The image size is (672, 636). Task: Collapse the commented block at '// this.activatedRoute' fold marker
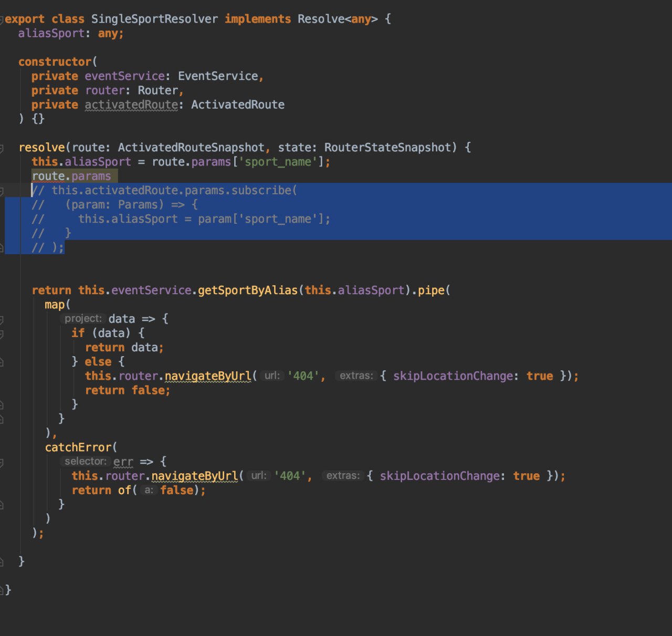[2, 191]
